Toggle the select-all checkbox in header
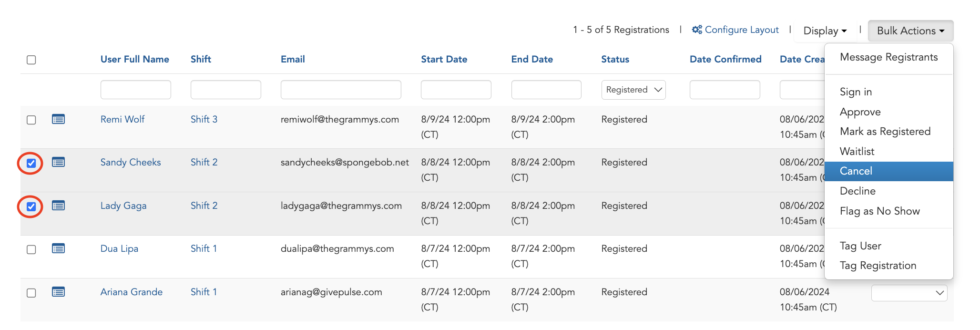Image resolution: width=980 pixels, height=330 pixels. pos(31,60)
